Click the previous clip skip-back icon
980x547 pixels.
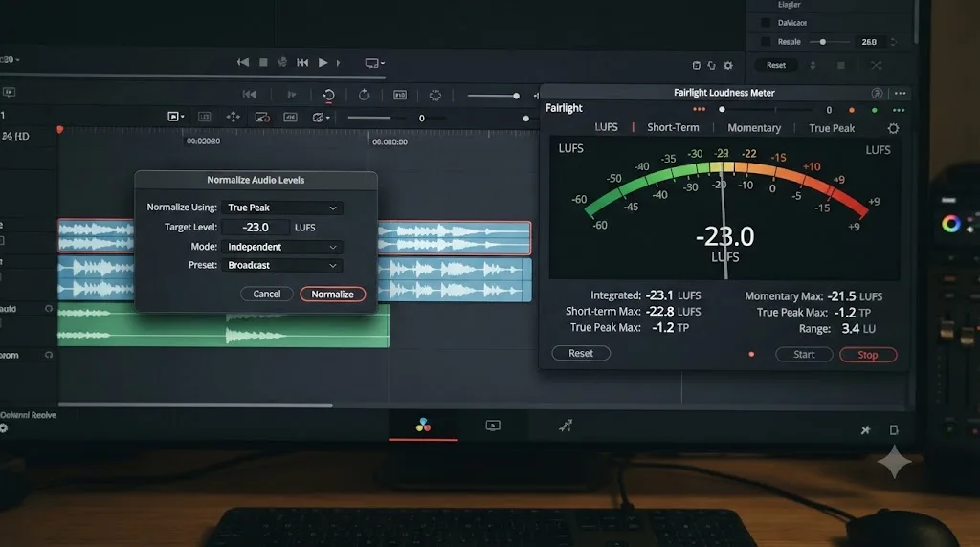[302, 62]
